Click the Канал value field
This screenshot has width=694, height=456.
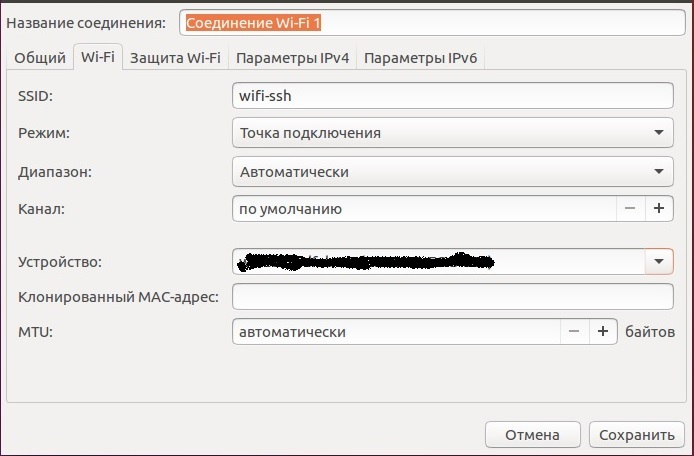pyautogui.click(x=422, y=209)
